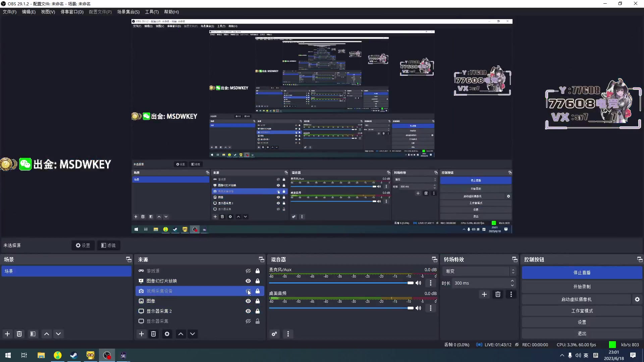Open virtual camera settings gear icon
The image size is (644, 362).
click(637, 299)
